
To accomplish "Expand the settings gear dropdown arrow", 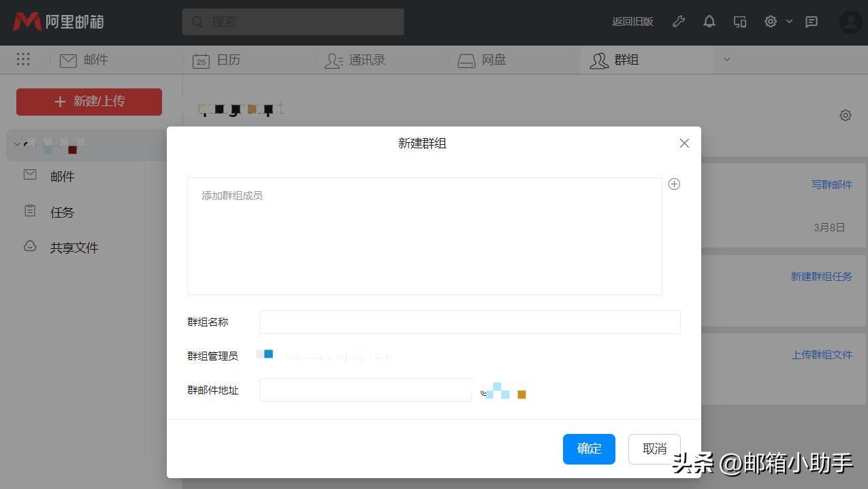I will pyautogui.click(x=790, y=22).
